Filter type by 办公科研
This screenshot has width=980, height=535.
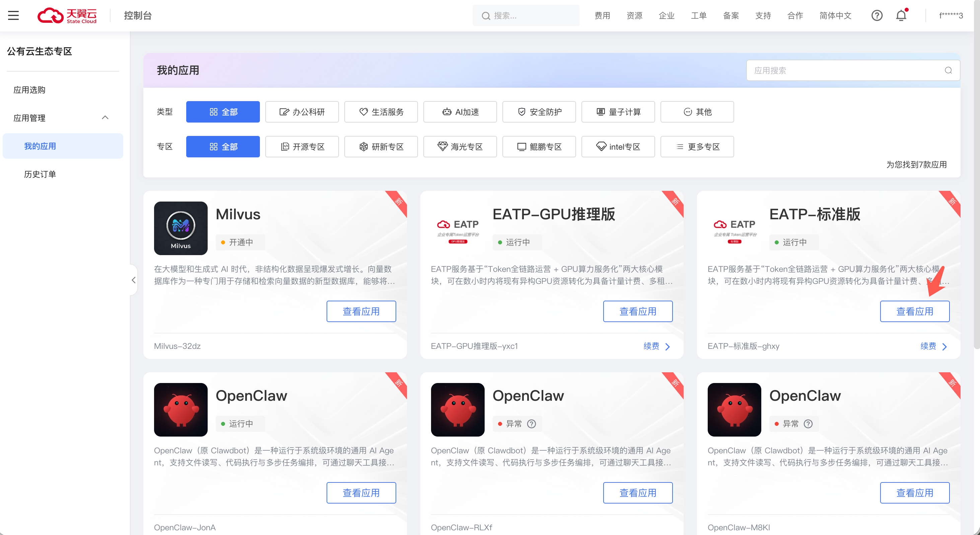click(302, 112)
